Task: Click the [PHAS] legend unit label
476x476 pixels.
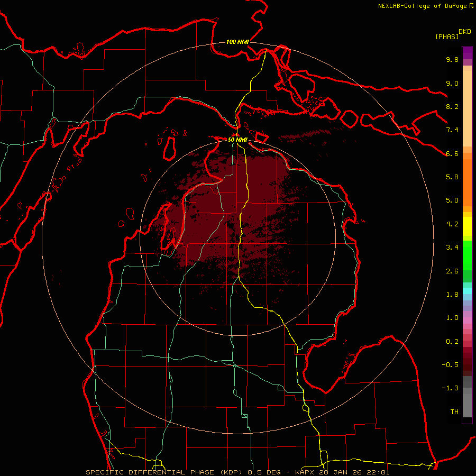Action: point(447,37)
